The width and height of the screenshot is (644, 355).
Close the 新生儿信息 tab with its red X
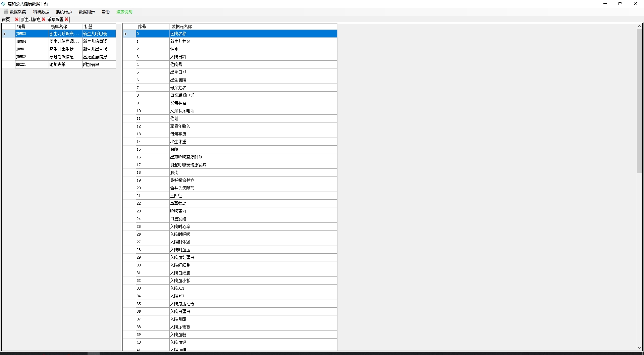coord(44,19)
